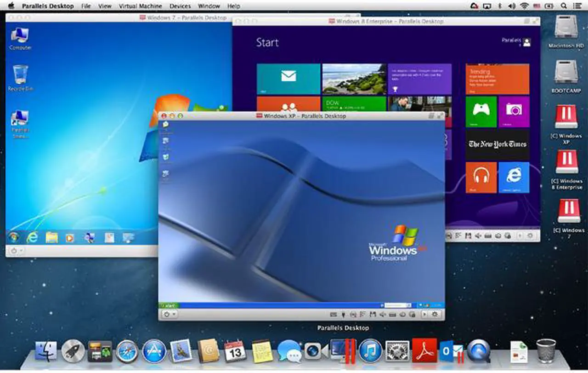Open Internet Explorer tile in Windows 8
The image size is (588, 373).
(514, 177)
